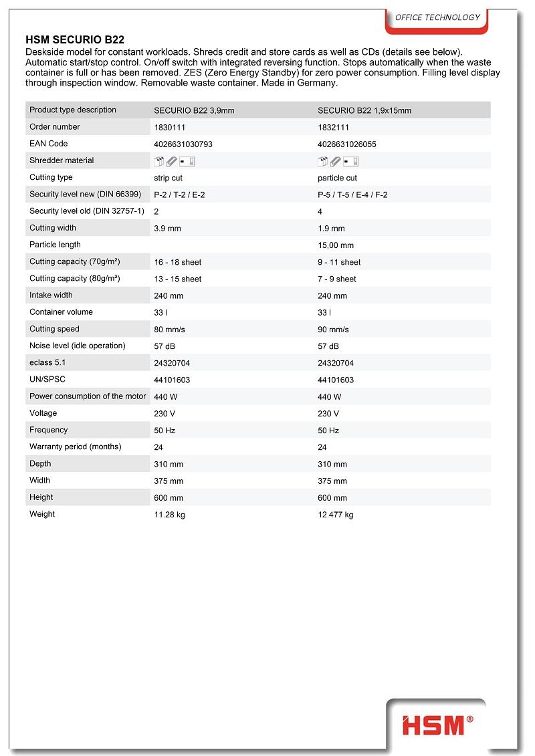Select column header SECURIO B22 3,9mm
The image size is (535, 756).
pyautogui.click(x=194, y=110)
